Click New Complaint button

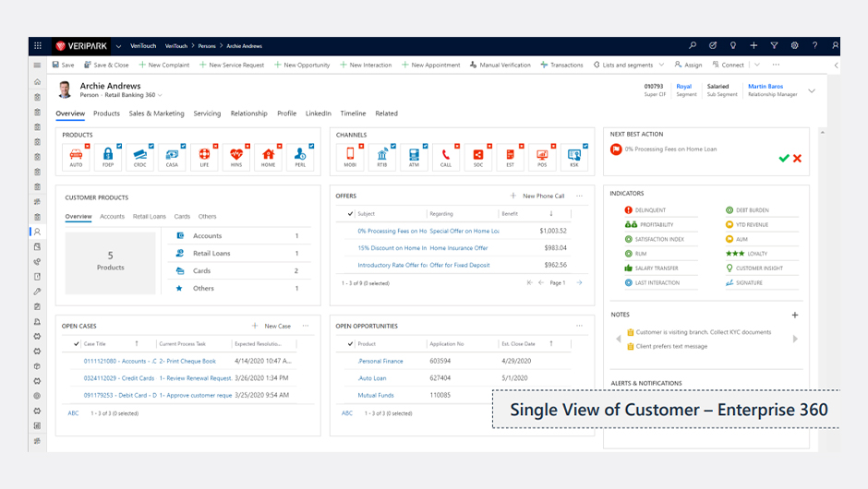click(x=163, y=65)
